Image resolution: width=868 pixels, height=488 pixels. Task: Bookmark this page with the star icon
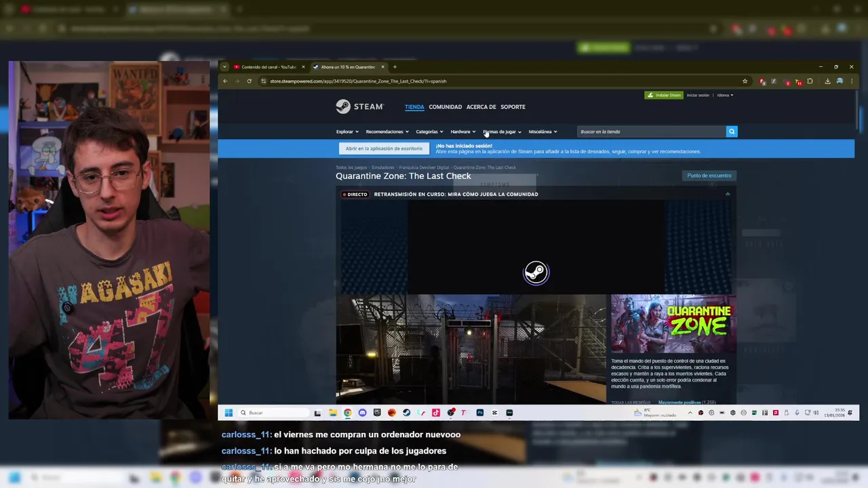tap(745, 81)
